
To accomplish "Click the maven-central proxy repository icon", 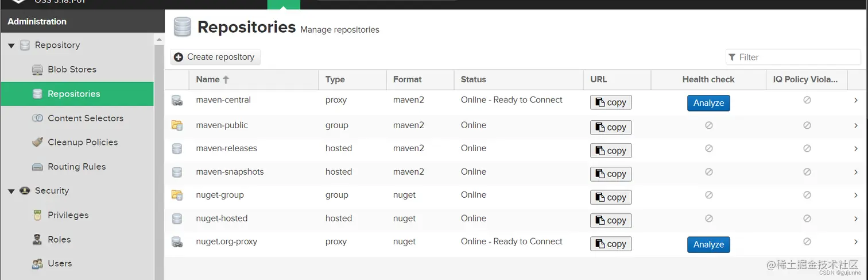I will (x=177, y=101).
